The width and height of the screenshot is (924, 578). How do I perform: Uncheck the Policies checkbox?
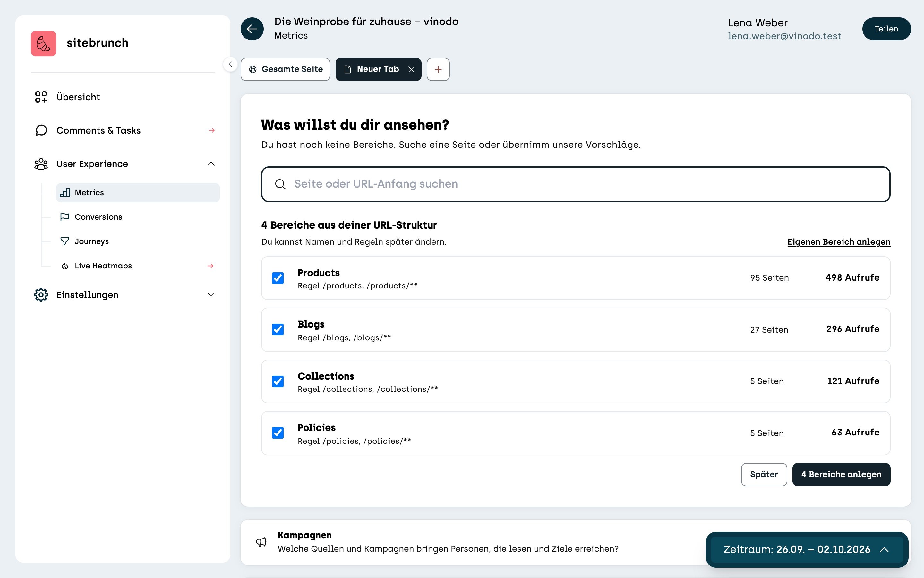pos(278,433)
